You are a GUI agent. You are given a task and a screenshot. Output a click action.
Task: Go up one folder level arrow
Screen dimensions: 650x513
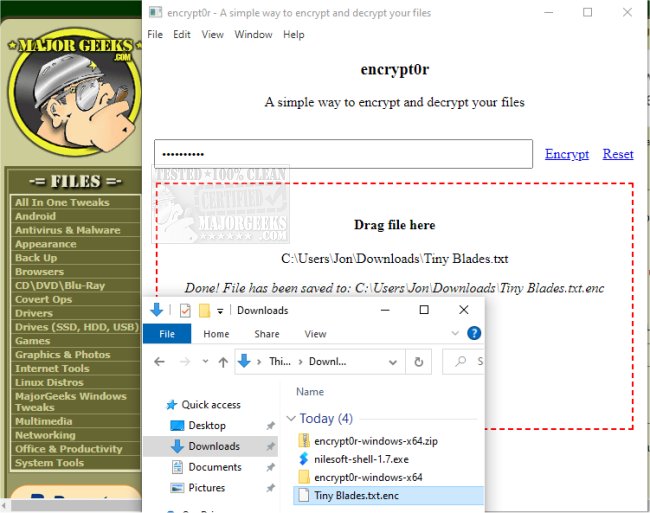point(223,362)
